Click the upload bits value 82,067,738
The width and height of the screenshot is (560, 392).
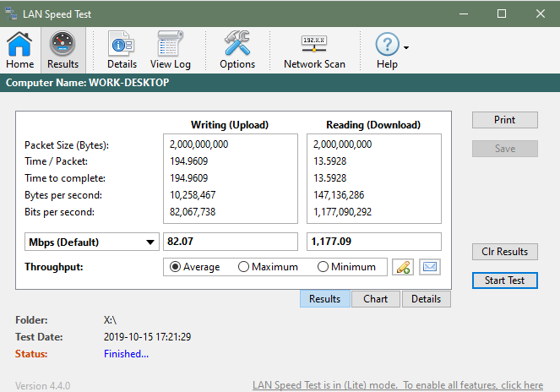click(x=193, y=212)
